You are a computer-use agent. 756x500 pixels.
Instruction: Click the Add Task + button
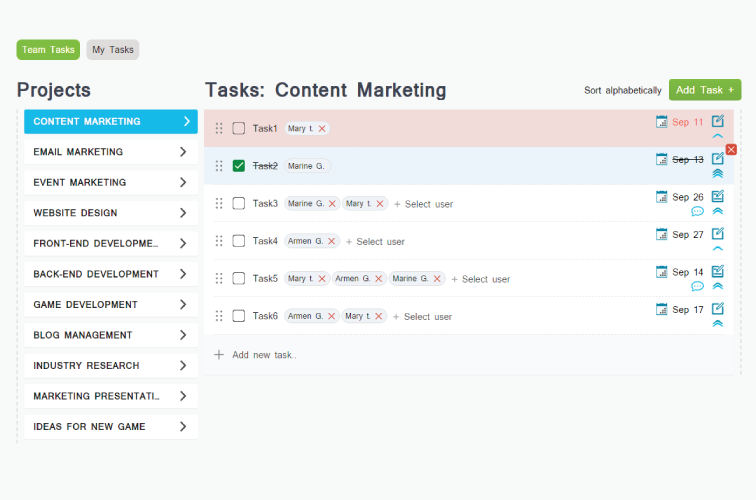(705, 90)
